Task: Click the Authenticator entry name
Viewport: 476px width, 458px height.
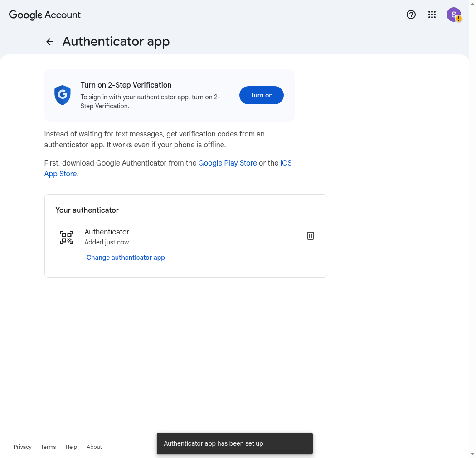Action: pos(107,232)
